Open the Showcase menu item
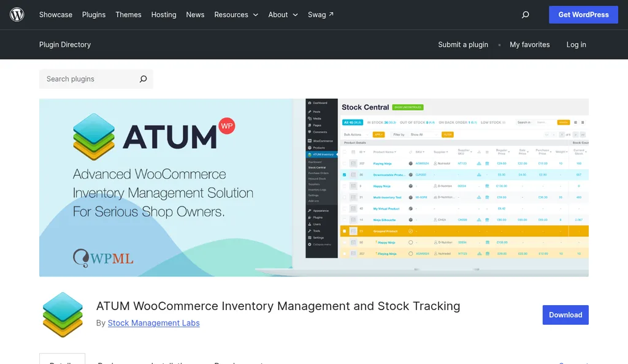This screenshot has width=628, height=364. [x=56, y=15]
